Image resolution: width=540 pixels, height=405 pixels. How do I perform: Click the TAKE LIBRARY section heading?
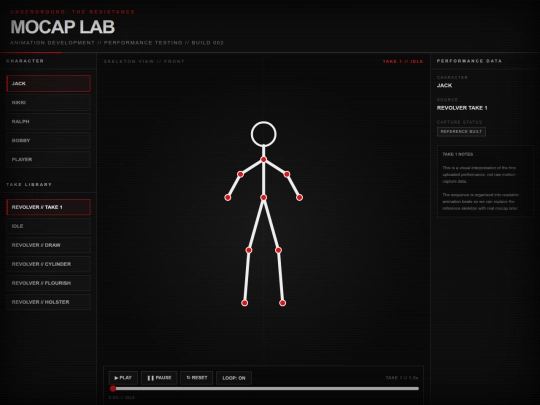(x=29, y=185)
